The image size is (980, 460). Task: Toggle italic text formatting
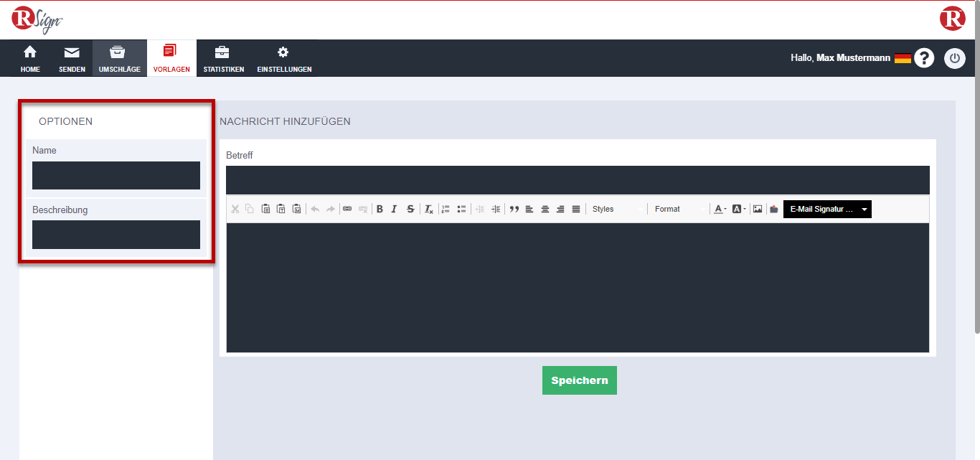point(394,209)
